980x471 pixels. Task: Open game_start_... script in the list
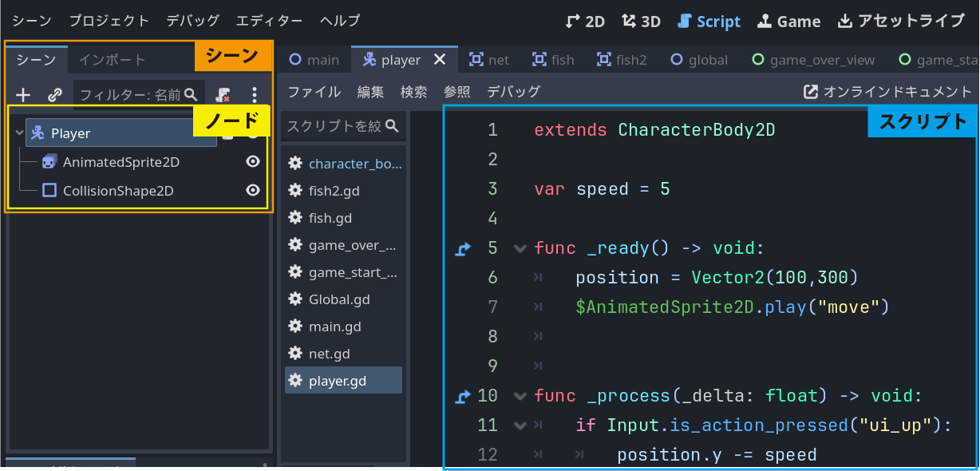click(344, 272)
